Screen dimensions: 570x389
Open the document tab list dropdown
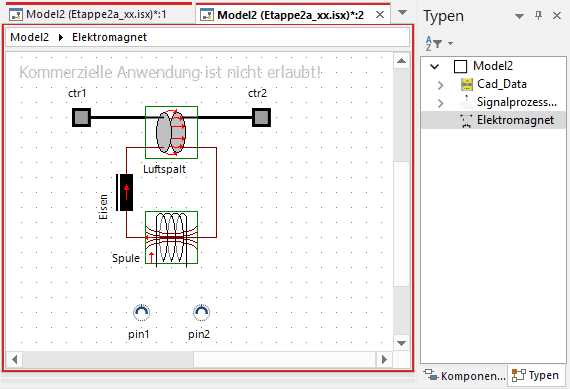pyautogui.click(x=402, y=13)
